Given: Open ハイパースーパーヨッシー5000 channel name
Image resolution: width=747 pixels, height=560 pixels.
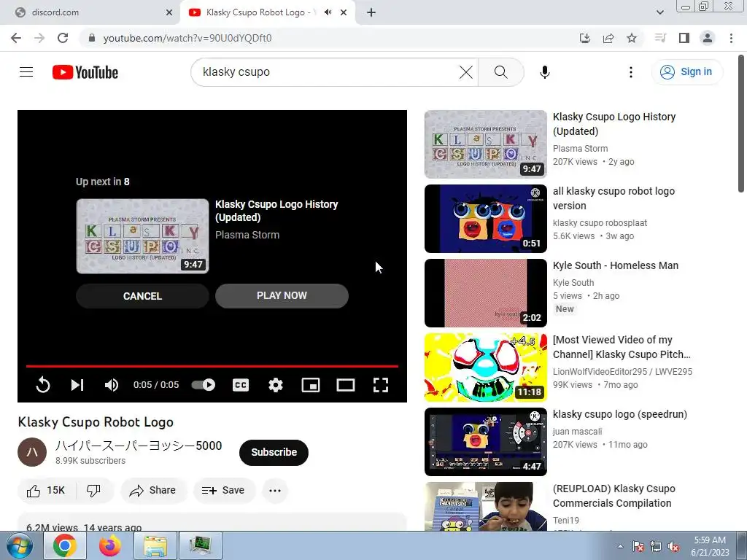Looking at the screenshot, I should (x=139, y=446).
